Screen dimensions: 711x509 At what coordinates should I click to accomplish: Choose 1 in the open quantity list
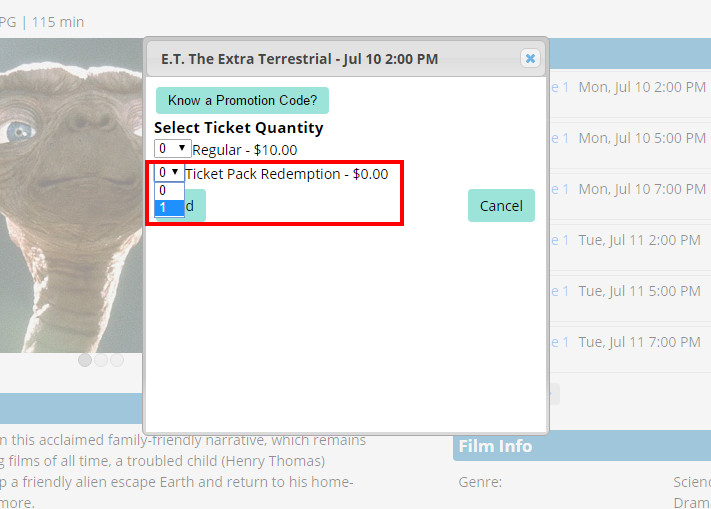(168, 207)
